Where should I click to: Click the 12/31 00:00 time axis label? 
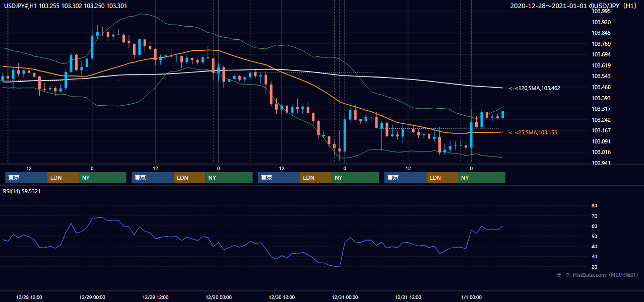click(x=345, y=297)
